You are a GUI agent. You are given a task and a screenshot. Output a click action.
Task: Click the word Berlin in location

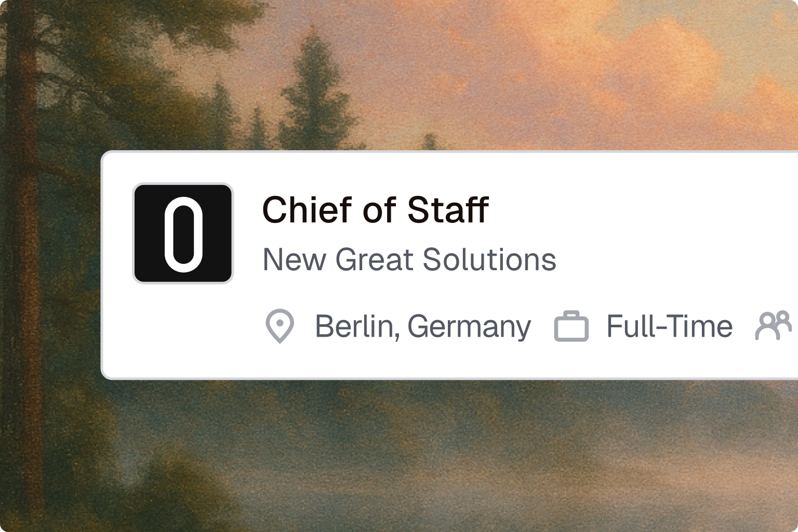[x=356, y=326]
